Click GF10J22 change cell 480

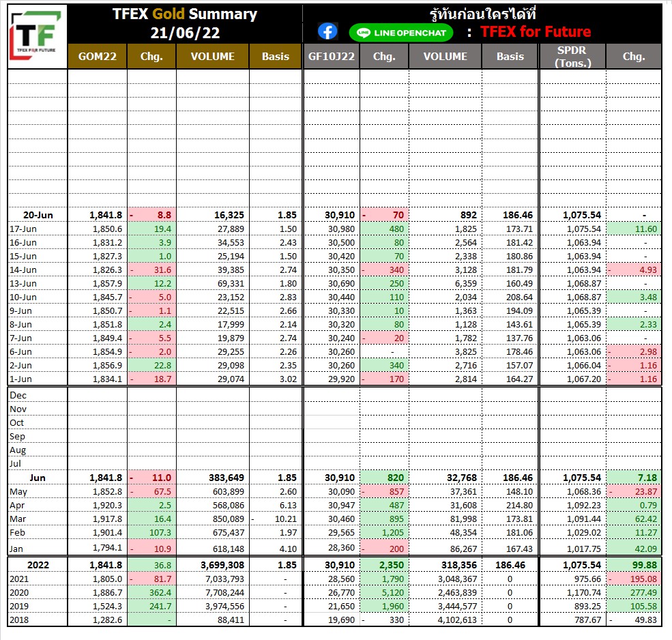384,229
